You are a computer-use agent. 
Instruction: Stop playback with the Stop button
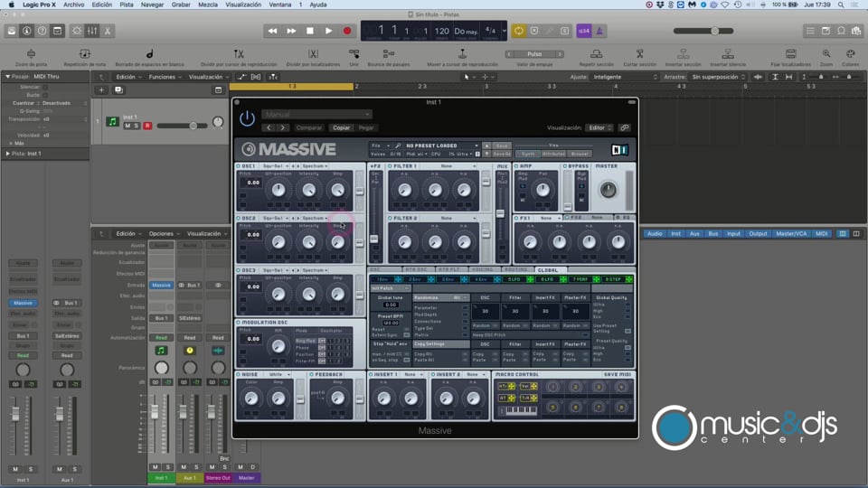pos(310,31)
